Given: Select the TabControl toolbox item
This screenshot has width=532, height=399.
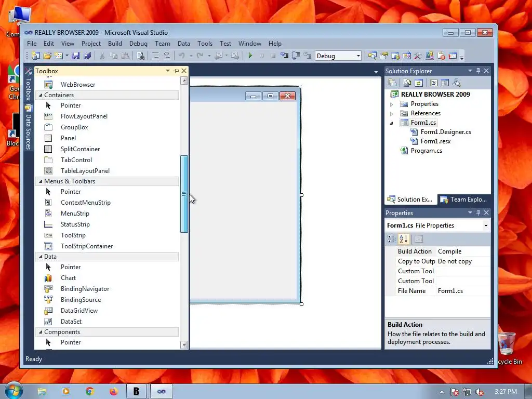Looking at the screenshot, I should tap(76, 160).
